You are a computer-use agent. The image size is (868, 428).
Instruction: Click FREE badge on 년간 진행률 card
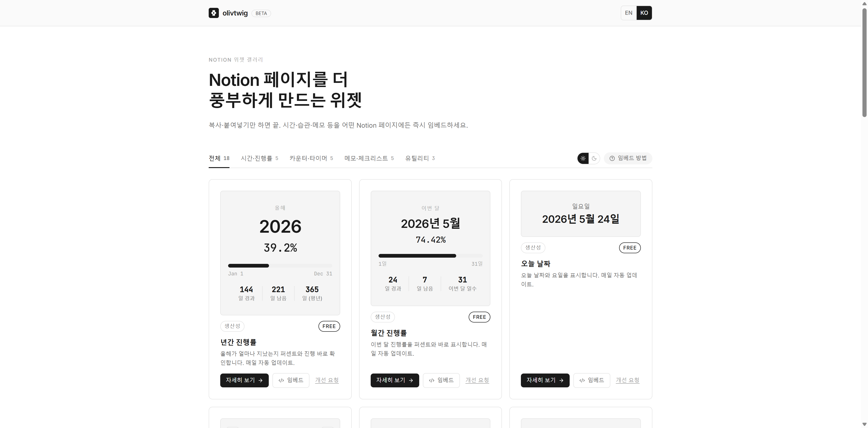329,326
